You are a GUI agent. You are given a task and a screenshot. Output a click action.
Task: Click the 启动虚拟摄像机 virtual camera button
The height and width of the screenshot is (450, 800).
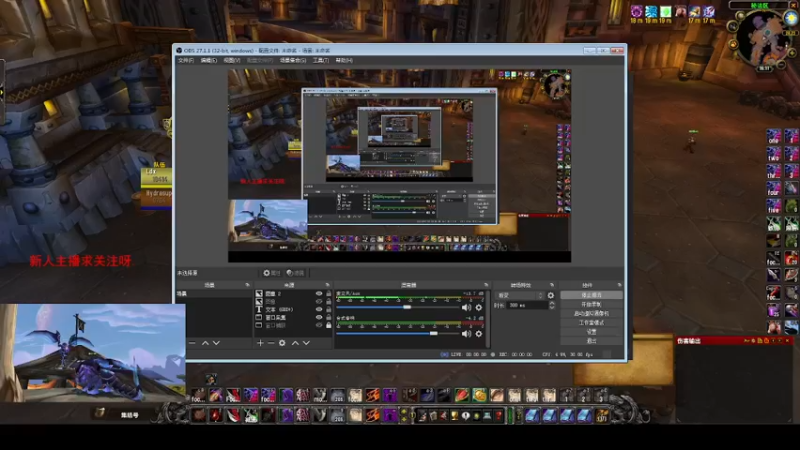[x=591, y=314]
